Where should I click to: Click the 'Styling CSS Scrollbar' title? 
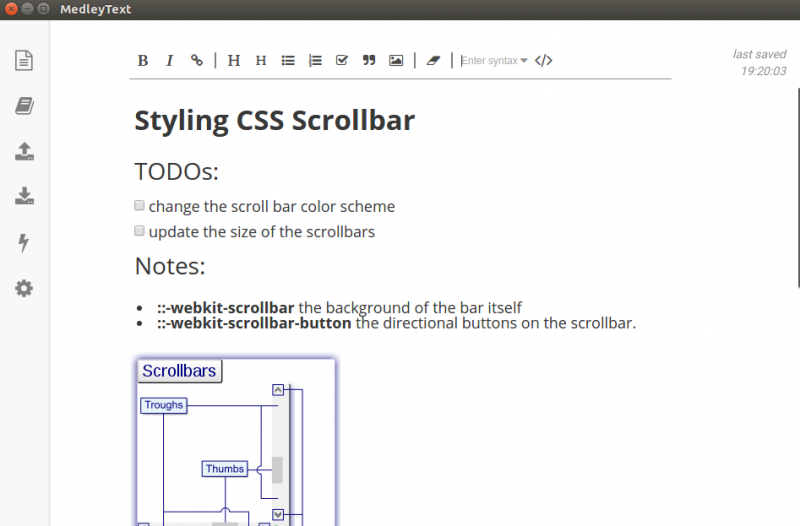(x=274, y=121)
